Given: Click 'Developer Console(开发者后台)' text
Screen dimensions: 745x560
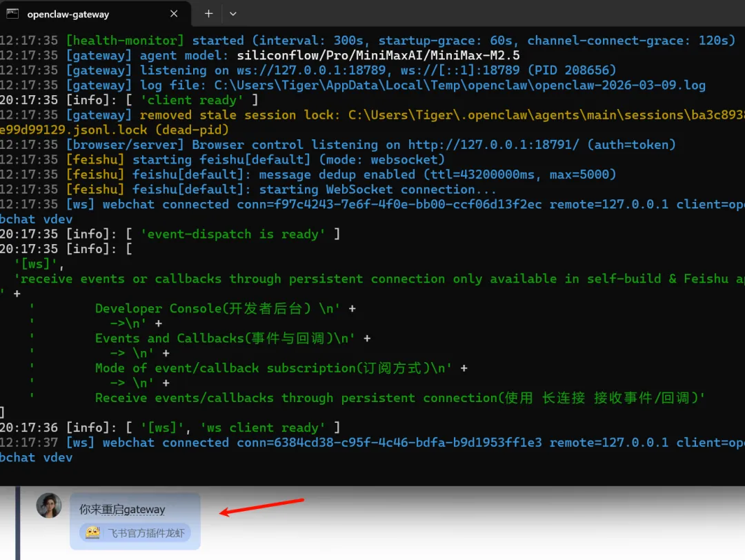Looking at the screenshot, I should click(203, 309).
